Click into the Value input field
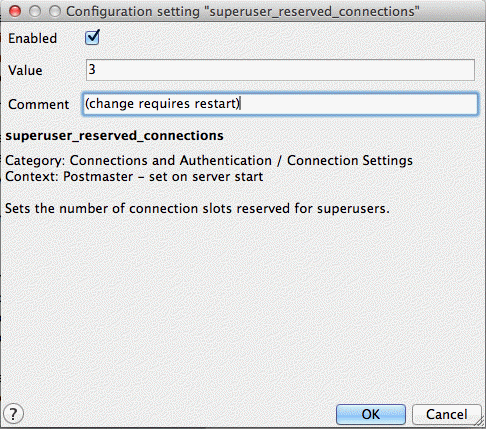This screenshot has width=486, height=429. (280, 70)
